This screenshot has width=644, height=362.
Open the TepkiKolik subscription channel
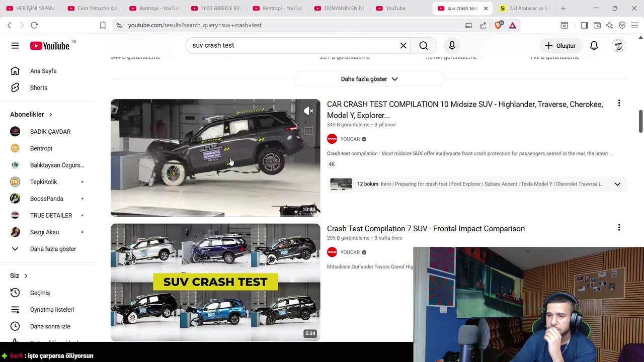(x=43, y=182)
